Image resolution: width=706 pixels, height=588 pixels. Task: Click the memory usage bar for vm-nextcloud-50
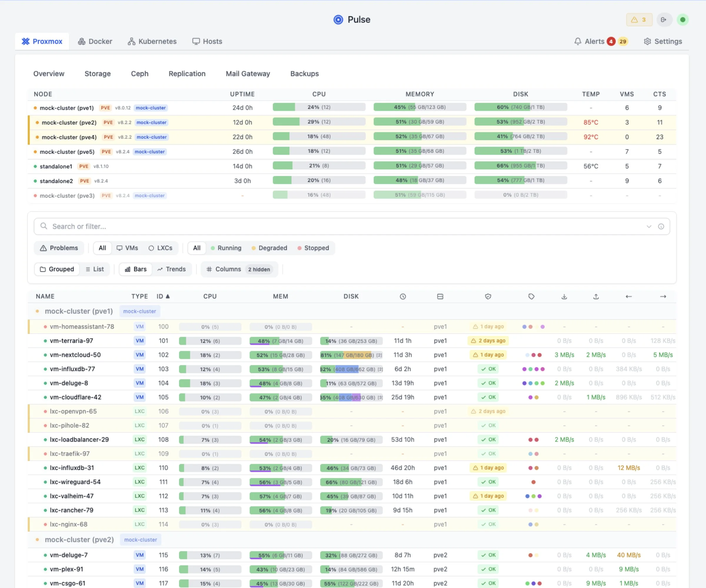coord(280,355)
